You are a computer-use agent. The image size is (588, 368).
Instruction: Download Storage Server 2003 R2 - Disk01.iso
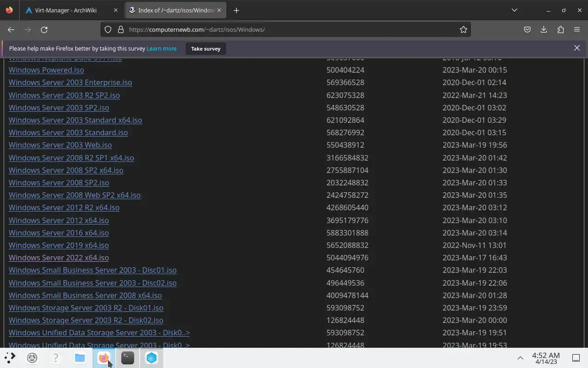pos(86,308)
